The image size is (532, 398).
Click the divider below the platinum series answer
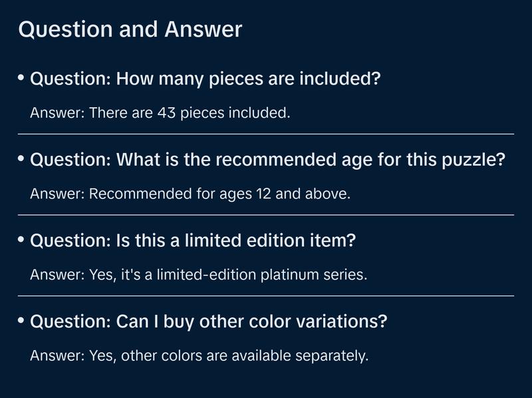266,296
